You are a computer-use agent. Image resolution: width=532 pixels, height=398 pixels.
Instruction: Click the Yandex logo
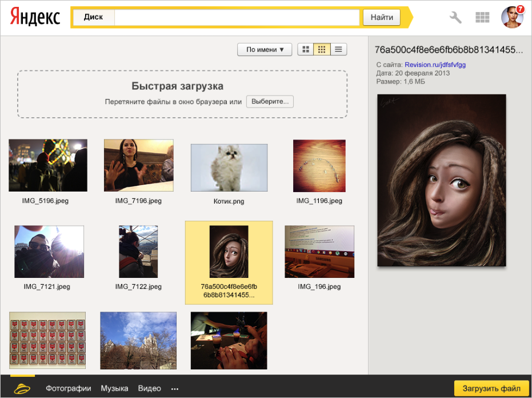[35, 18]
